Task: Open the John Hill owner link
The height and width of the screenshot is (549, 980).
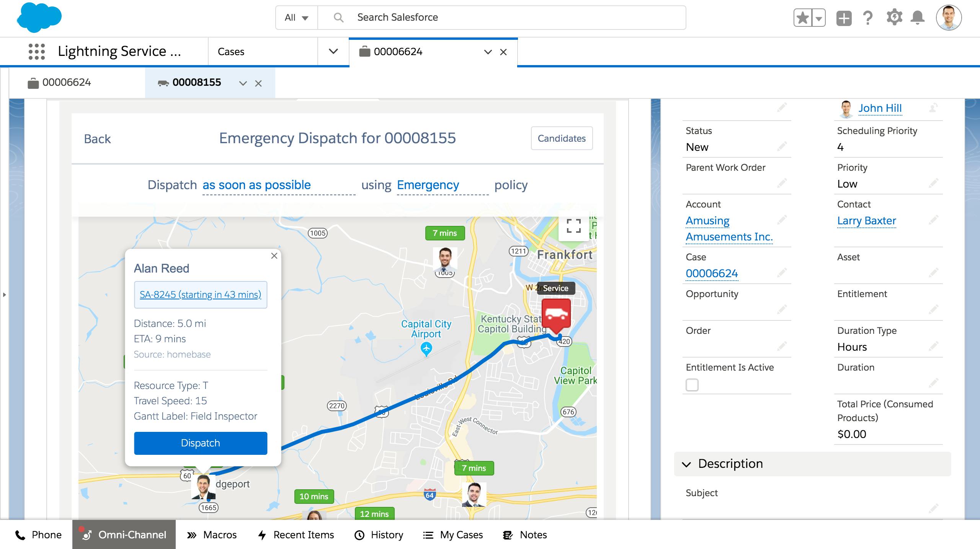Action: [x=880, y=108]
